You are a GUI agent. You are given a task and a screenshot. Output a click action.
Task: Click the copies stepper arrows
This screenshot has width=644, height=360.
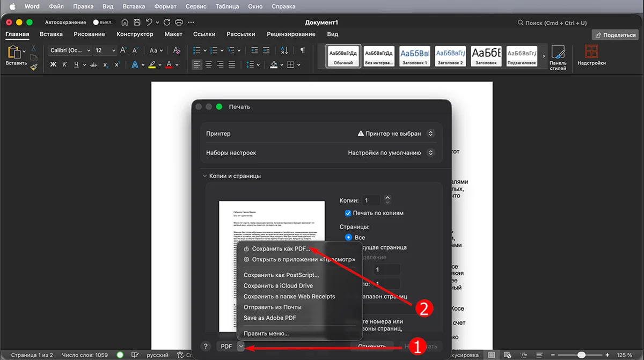(x=387, y=200)
